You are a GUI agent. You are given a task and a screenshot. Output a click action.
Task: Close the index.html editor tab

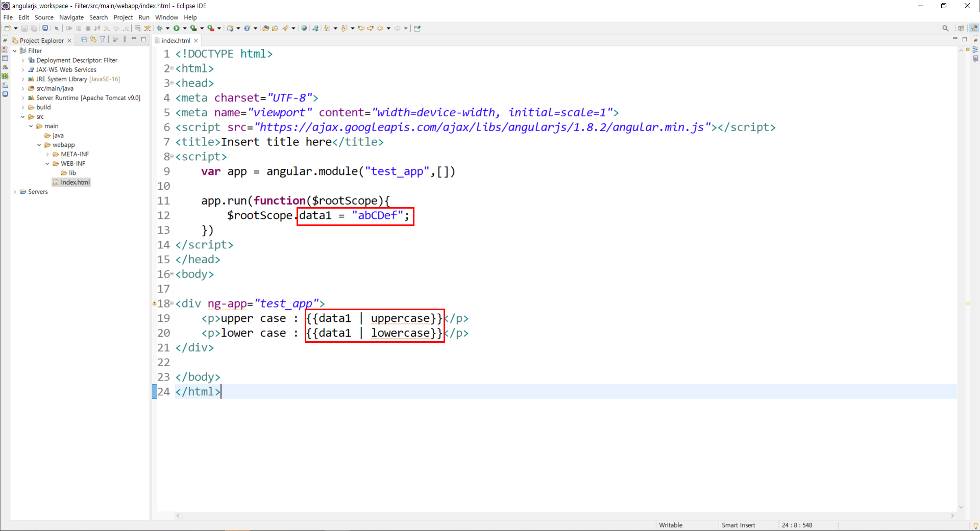pos(196,41)
